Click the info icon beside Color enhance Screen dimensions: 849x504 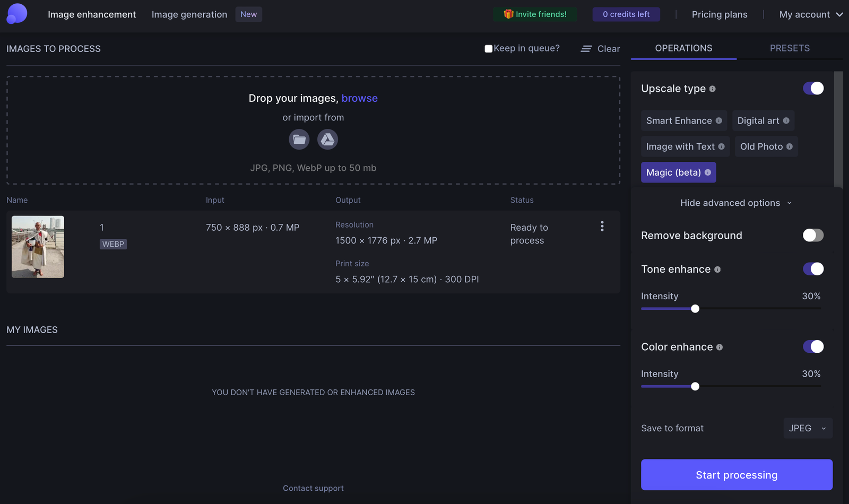[x=720, y=347]
